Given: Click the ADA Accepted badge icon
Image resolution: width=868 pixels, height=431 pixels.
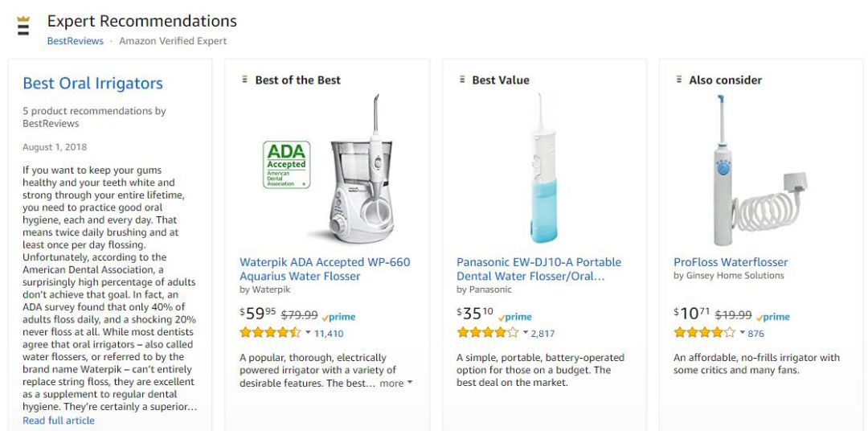Looking at the screenshot, I should pyautogui.click(x=286, y=165).
